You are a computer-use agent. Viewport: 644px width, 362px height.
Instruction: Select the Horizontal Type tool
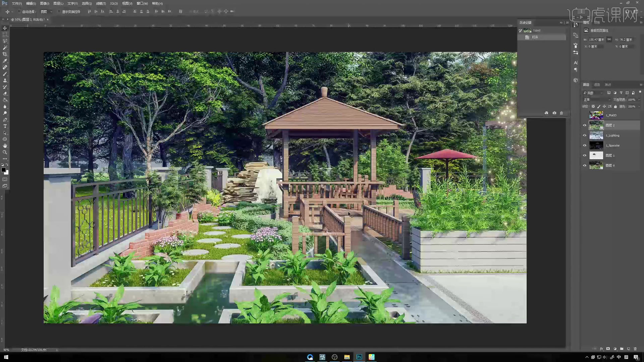point(5,126)
